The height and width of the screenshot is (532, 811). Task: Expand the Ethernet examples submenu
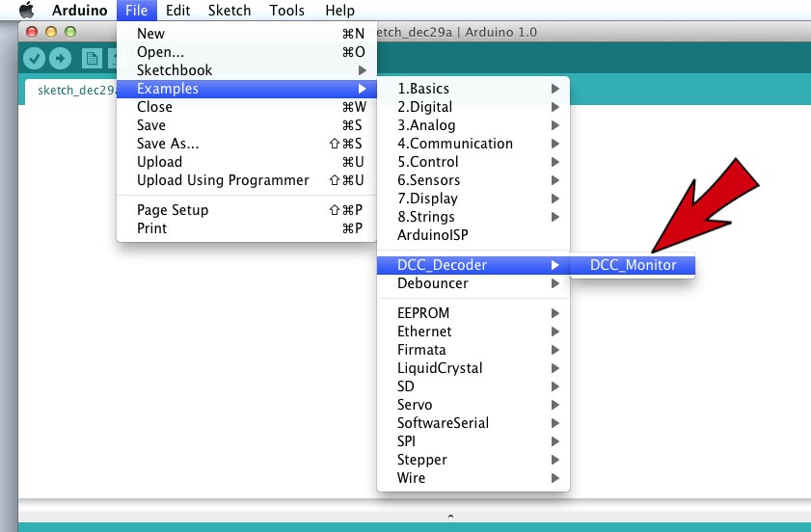point(473,332)
